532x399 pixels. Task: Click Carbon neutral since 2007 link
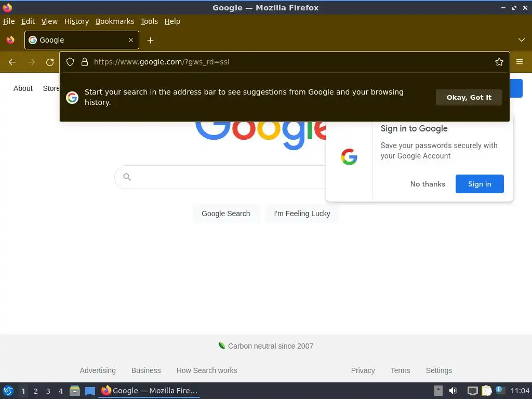pyautogui.click(x=270, y=346)
